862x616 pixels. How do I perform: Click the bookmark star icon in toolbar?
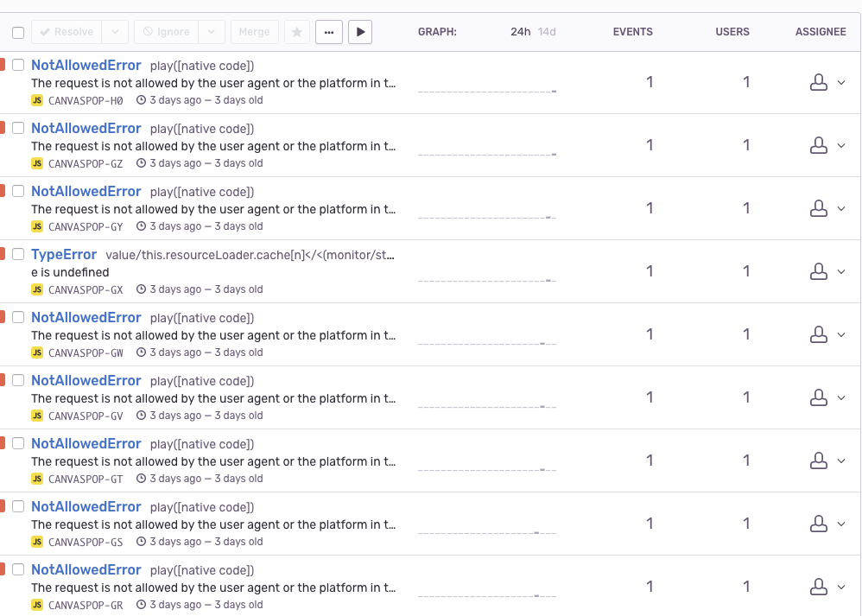[x=297, y=32]
